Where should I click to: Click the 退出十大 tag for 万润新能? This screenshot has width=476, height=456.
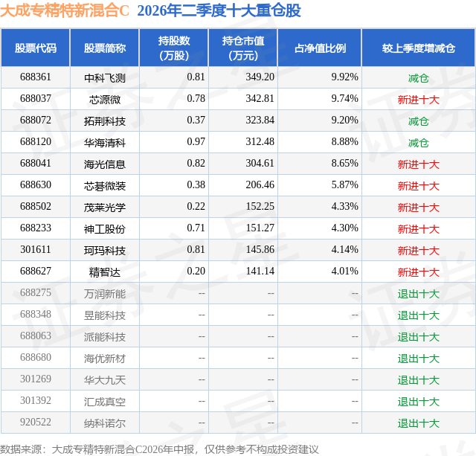(x=419, y=293)
